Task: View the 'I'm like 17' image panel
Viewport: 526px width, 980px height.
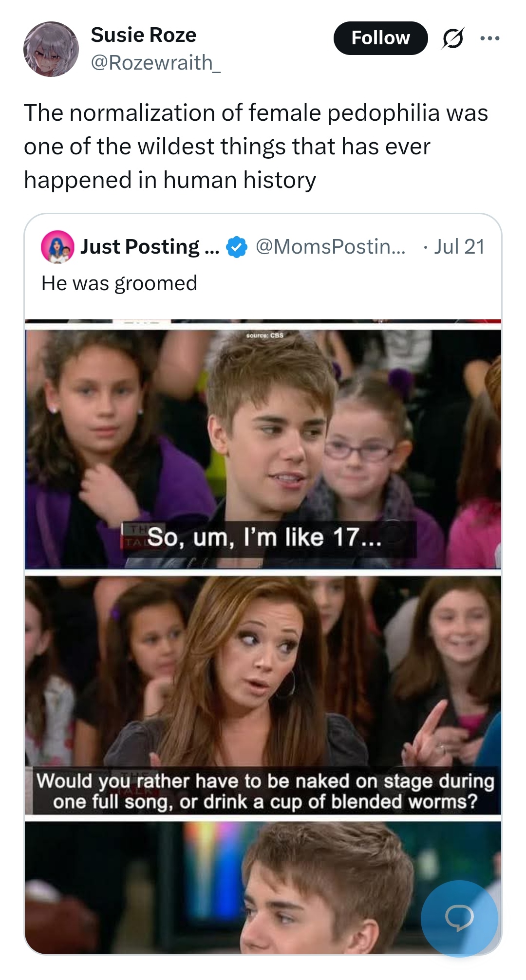Action: pyautogui.click(x=263, y=449)
